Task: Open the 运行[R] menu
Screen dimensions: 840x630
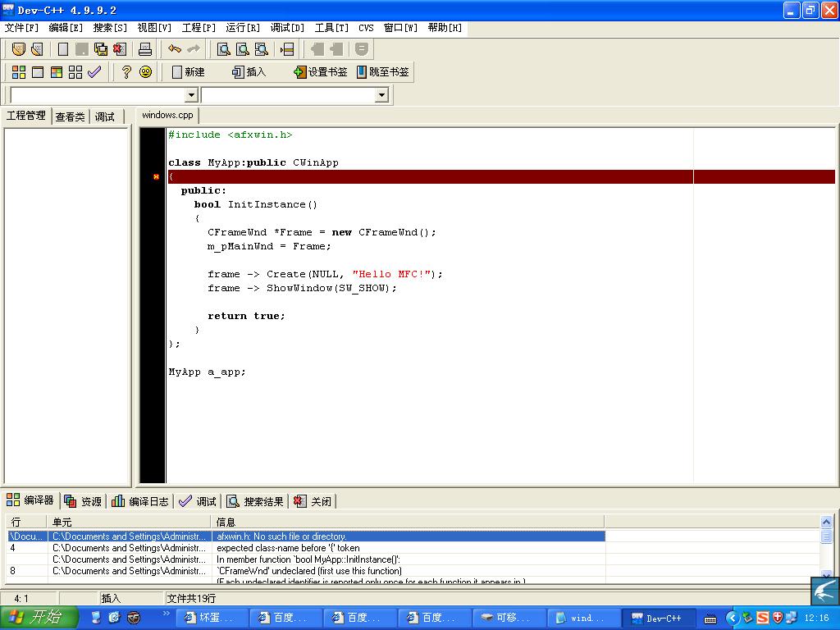Action: pyautogui.click(x=243, y=28)
